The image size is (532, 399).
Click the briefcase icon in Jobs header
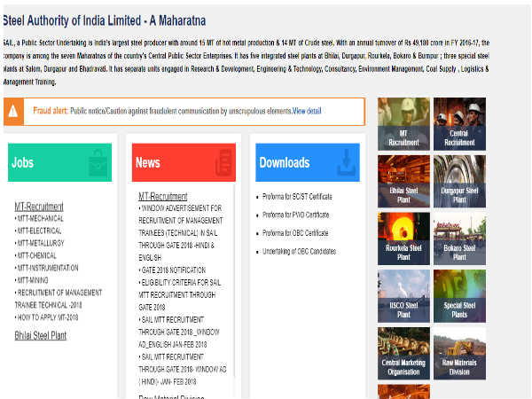pyautogui.click(x=98, y=163)
